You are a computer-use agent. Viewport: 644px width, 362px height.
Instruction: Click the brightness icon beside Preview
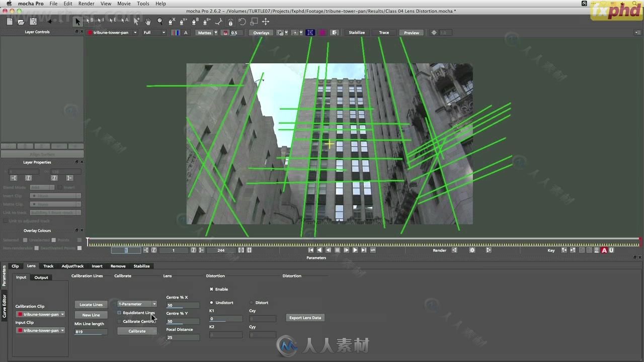click(x=434, y=33)
